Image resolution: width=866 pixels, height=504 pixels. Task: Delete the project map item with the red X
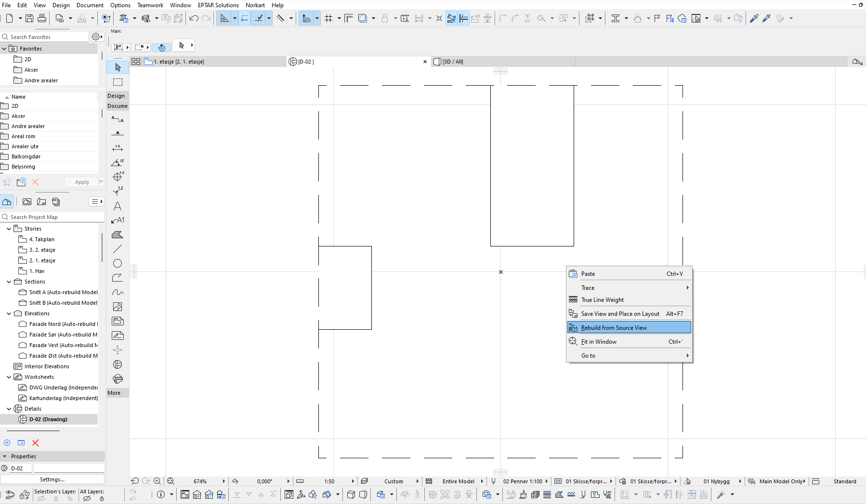[35, 443]
